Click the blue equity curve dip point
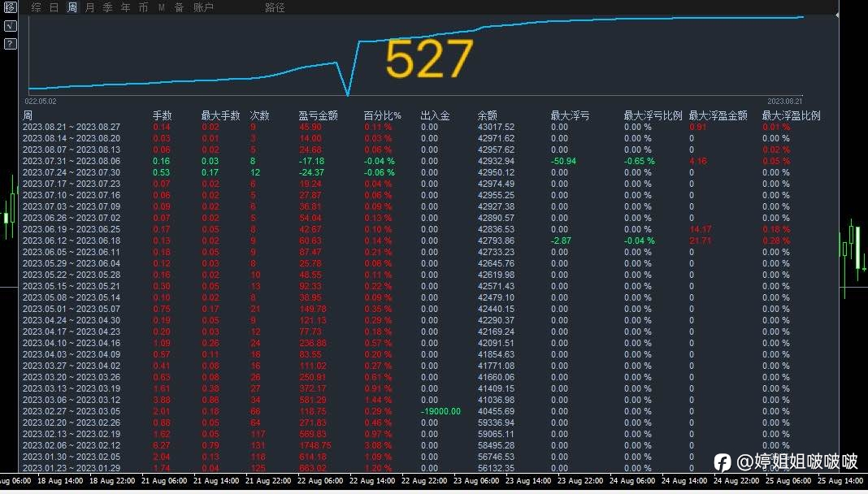This screenshot has height=494, width=868. click(348, 94)
